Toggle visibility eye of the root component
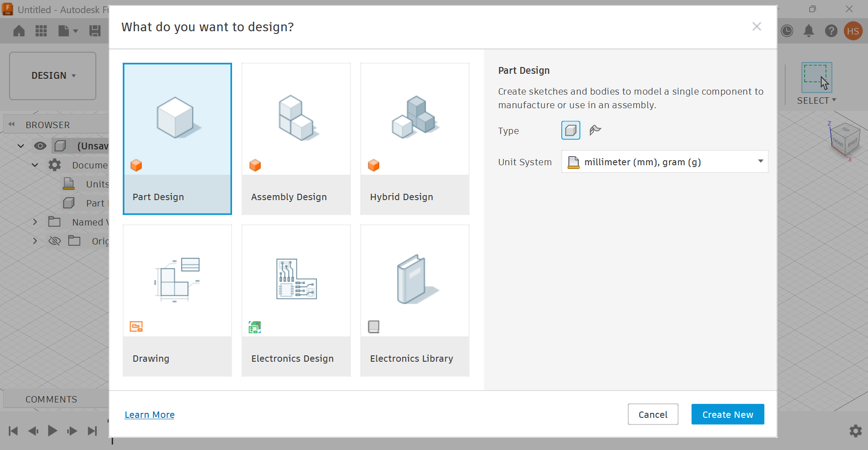Image resolution: width=868 pixels, height=450 pixels. tap(40, 146)
